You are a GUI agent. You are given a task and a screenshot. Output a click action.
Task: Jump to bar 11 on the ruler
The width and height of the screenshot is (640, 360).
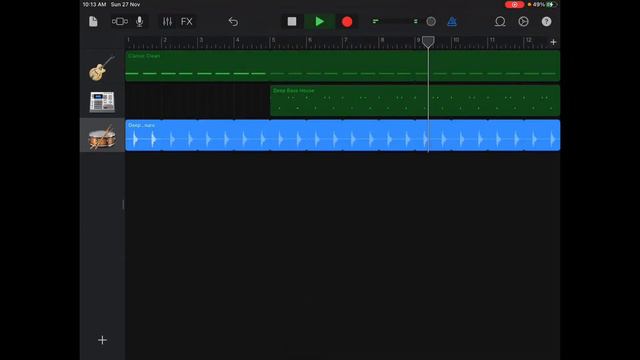(492, 40)
